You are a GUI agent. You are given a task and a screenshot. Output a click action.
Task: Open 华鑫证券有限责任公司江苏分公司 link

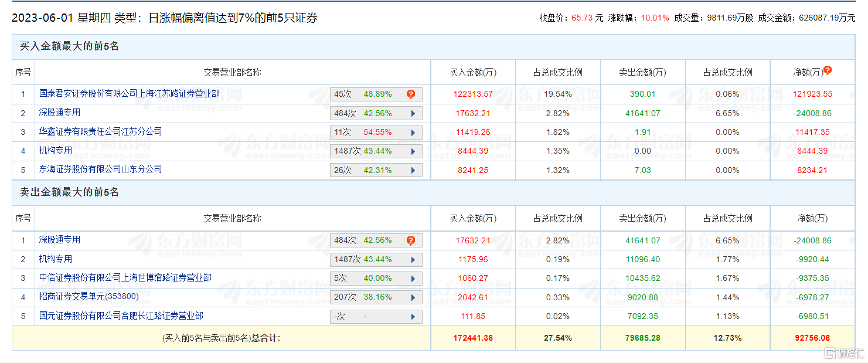pyautogui.click(x=101, y=131)
